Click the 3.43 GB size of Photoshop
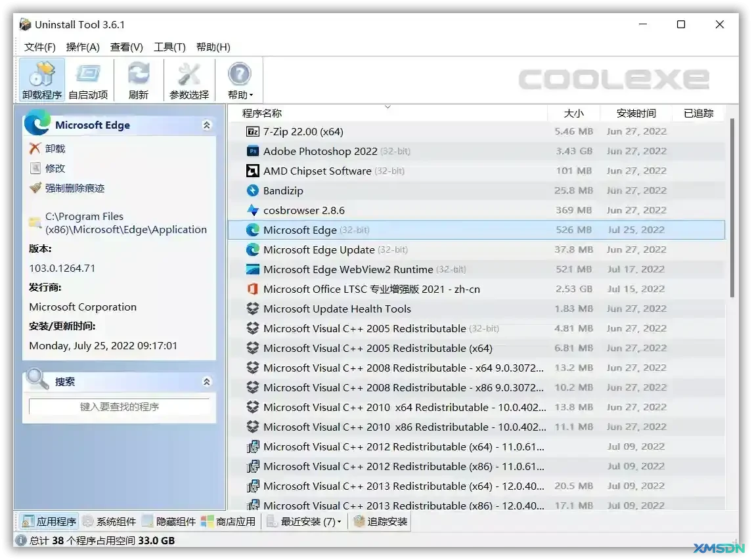The width and height of the screenshot is (752, 560). click(574, 151)
